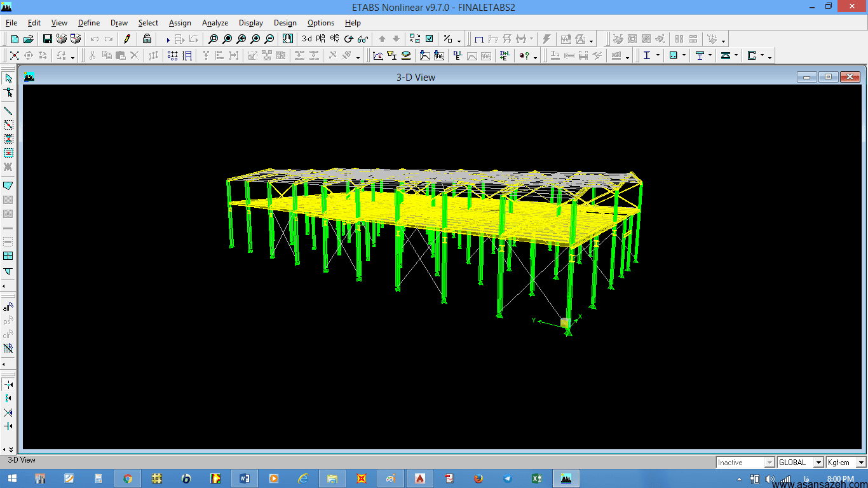Expand the Inactive status dropdown
Screen dimensions: 868x488
pyautogui.click(x=745, y=463)
